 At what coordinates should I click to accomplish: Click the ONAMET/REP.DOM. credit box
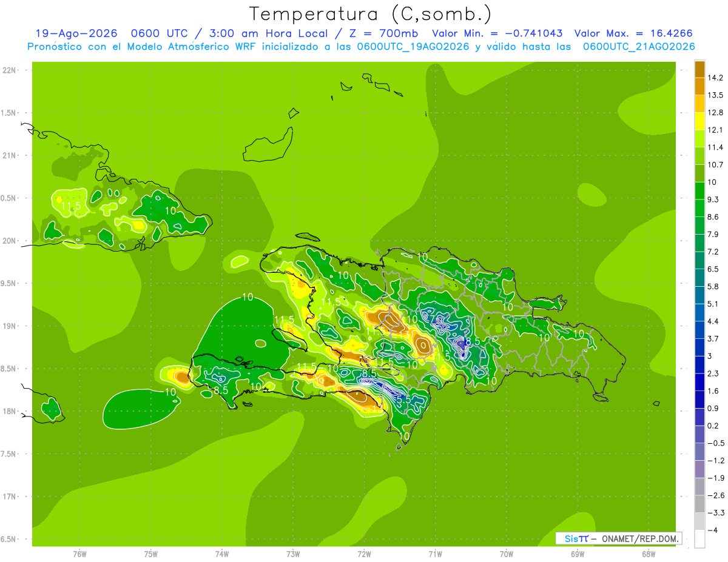click(x=618, y=538)
